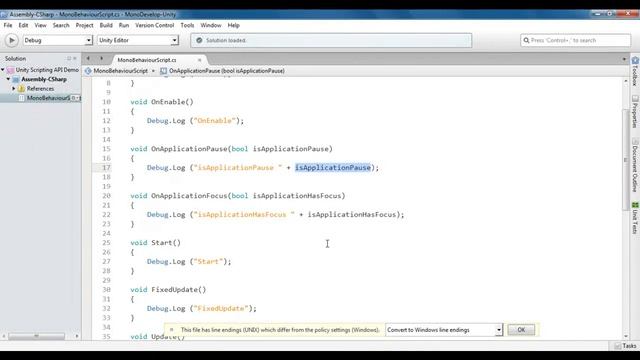
Task: Collapse the Assembly-CSharp project node
Action: 8,79
